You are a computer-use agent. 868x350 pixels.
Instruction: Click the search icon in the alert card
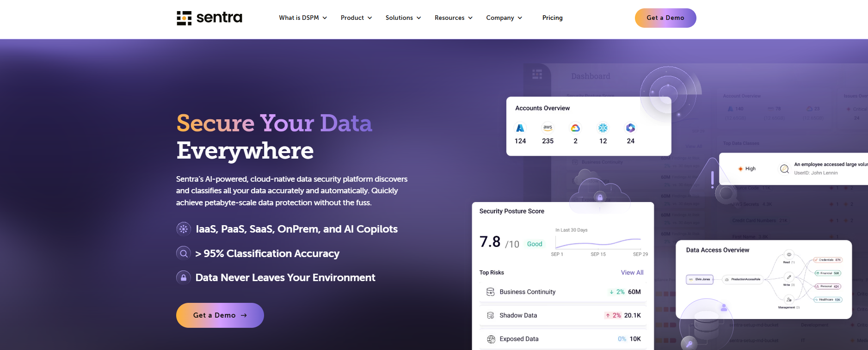(x=784, y=169)
